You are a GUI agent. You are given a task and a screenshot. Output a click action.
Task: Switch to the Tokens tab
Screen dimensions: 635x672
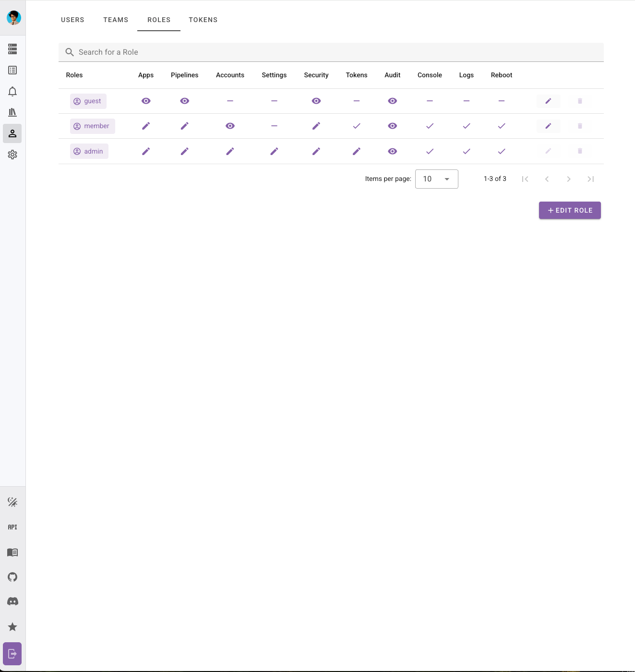(x=203, y=20)
